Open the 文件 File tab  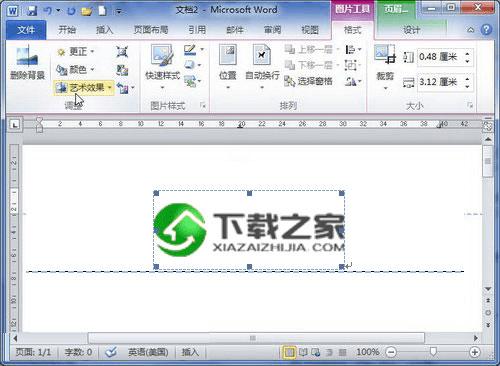tap(26, 30)
